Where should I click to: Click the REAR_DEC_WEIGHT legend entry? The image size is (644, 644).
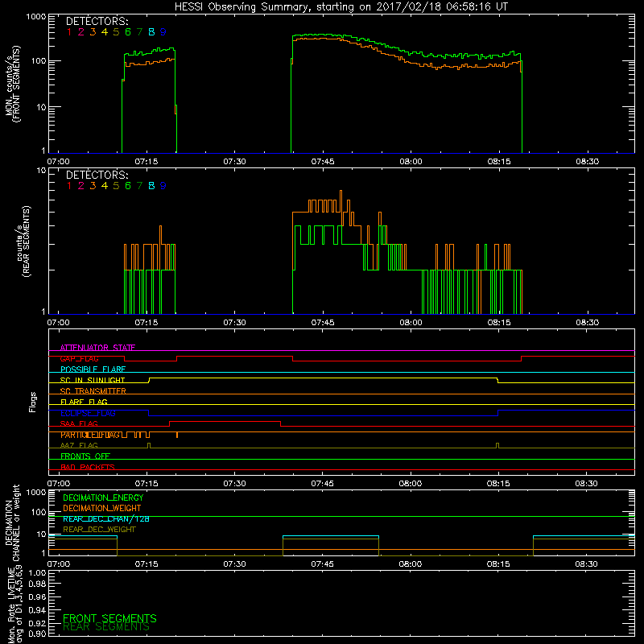[99, 530]
